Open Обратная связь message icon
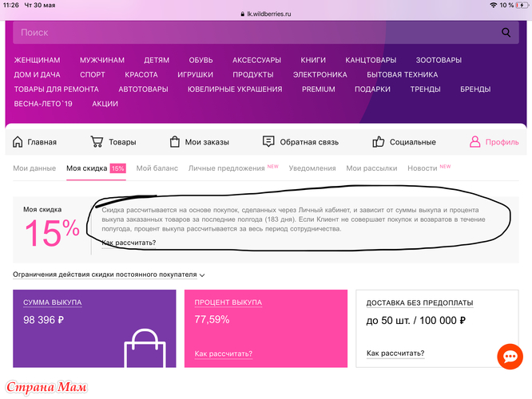 [x=268, y=141]
